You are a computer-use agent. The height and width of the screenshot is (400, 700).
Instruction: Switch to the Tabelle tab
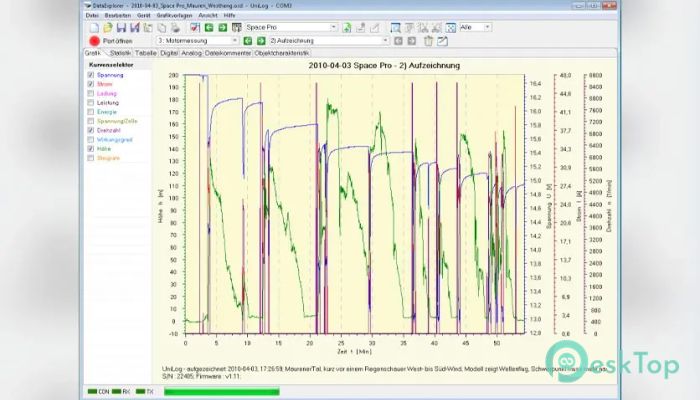point(146,53)
